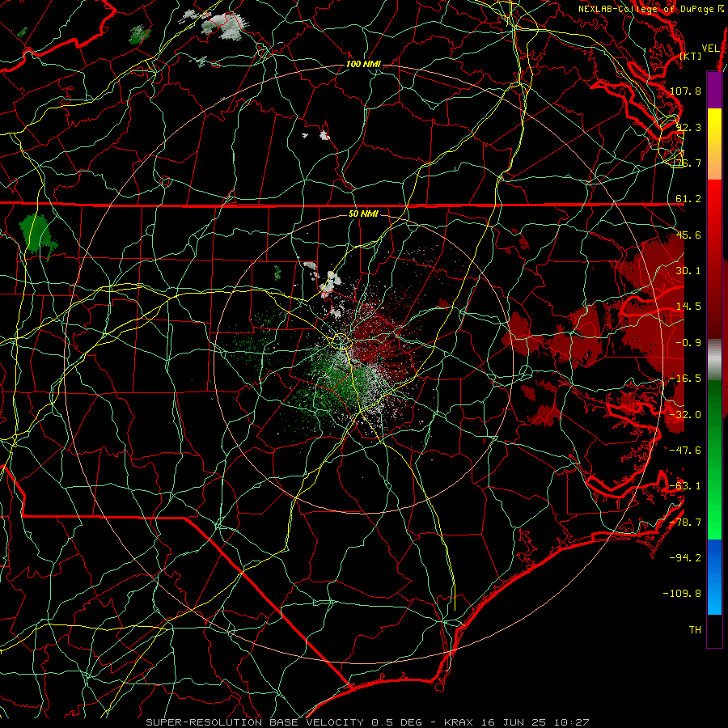This screenshot has width=728, height=728.
Task: Click the radar product caption at bottom
Action: click(x=367, y=722)
